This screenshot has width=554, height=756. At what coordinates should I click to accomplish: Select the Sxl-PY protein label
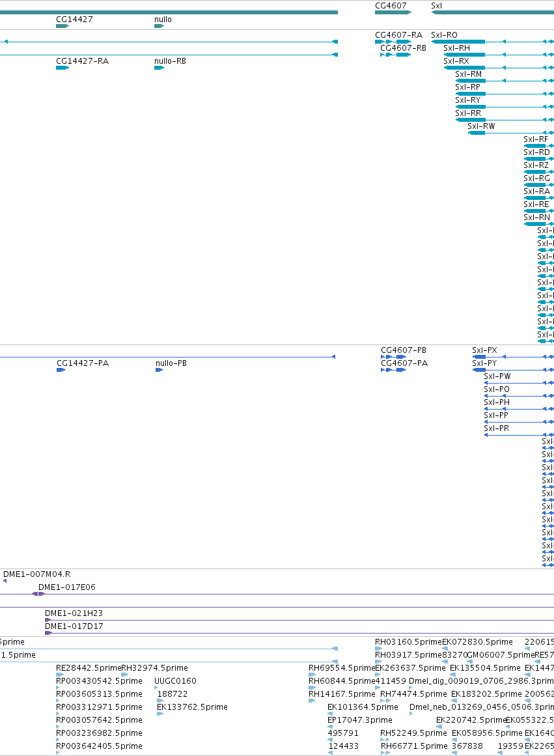coord(484,363)
